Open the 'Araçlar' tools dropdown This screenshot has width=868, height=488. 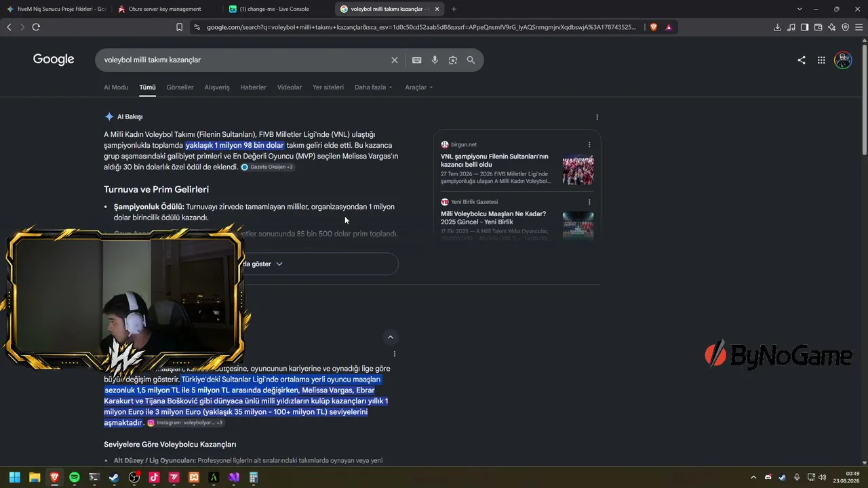[x=418, y=87]
